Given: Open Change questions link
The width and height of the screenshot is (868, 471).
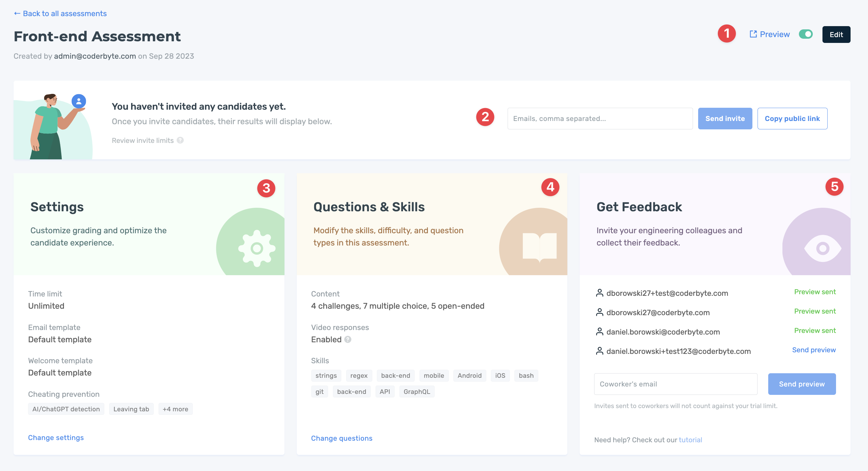Looking at the screenshot, I should point(341,438).
